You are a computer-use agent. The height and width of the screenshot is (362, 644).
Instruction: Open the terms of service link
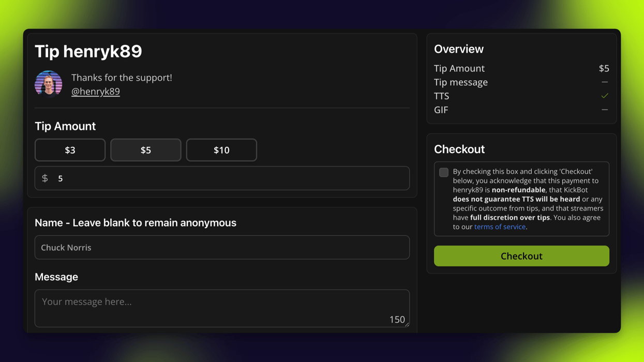[500, 227]
